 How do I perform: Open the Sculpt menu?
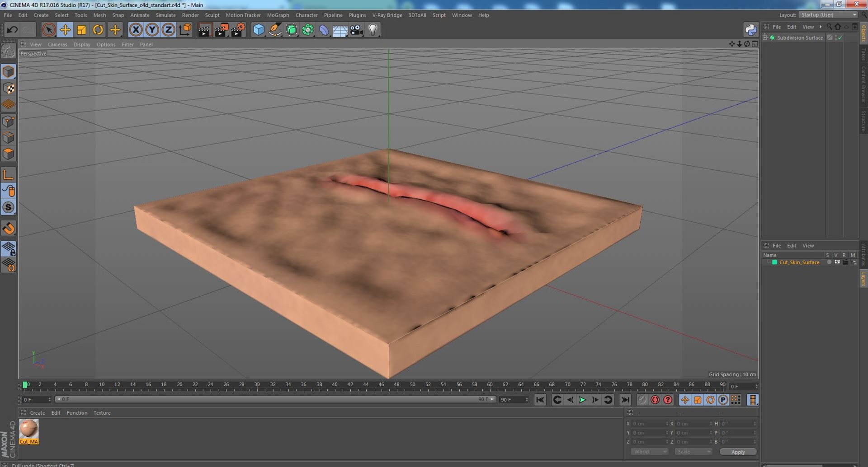[x=212, y=15]
